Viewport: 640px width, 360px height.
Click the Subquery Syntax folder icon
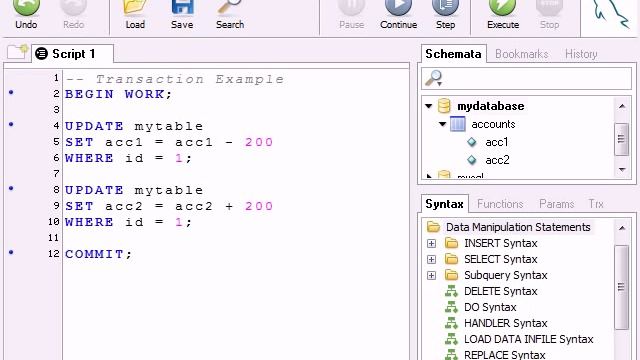click(451, 275)
